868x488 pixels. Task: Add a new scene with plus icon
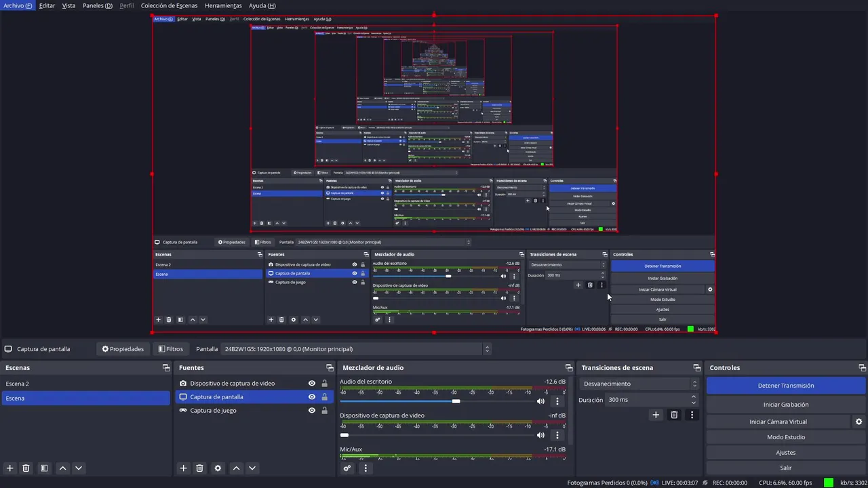pos(9,468)
